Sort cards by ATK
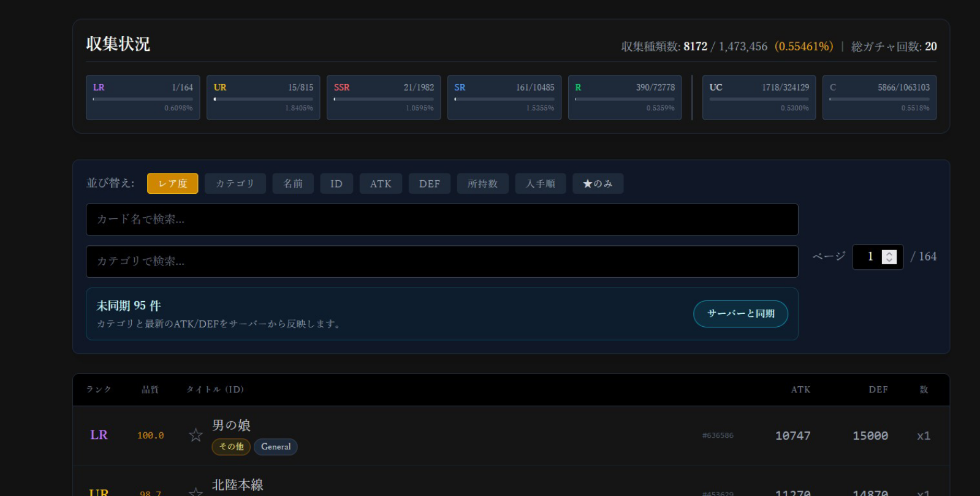The height and width of the screenshot is (496, 980). 381,183
